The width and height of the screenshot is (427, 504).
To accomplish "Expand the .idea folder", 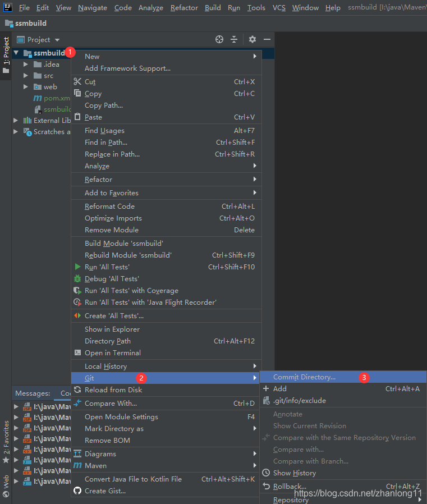I will 26,65.
